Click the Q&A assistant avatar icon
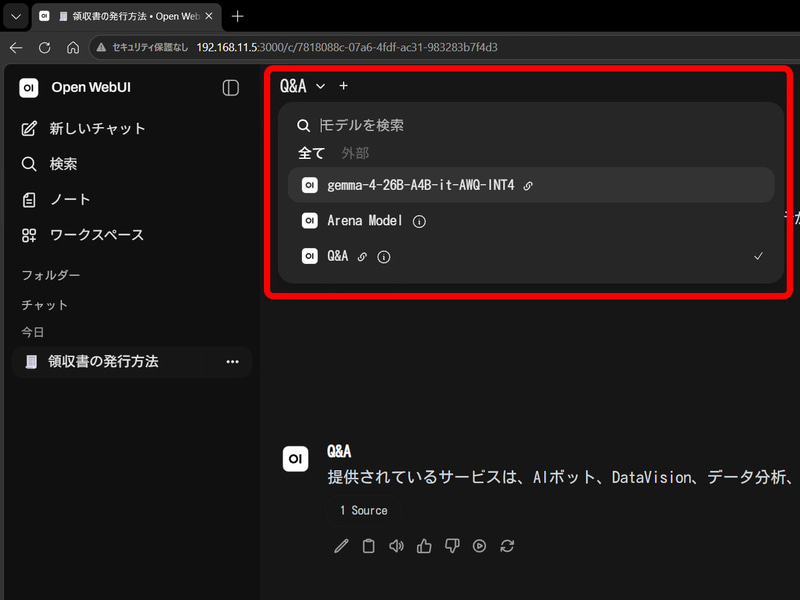Viewport: 800px width, 600px height. pos(295,459)
